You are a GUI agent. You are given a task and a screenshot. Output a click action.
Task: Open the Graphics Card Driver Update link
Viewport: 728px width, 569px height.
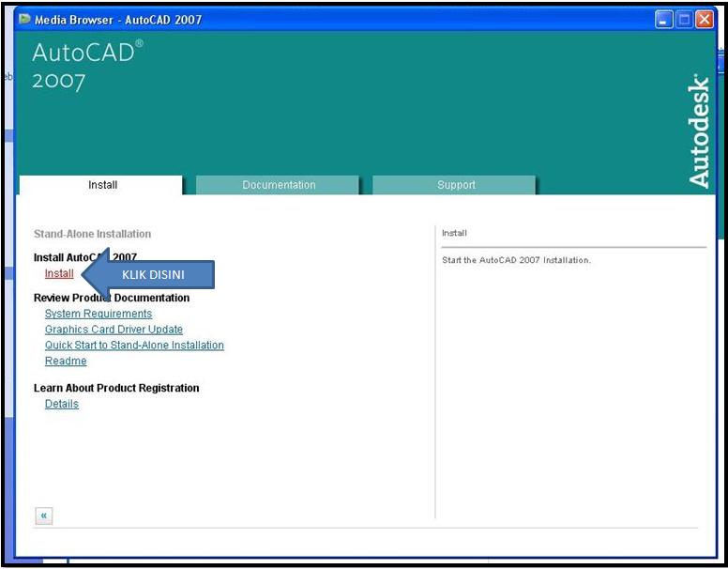[x=114, y=330]
